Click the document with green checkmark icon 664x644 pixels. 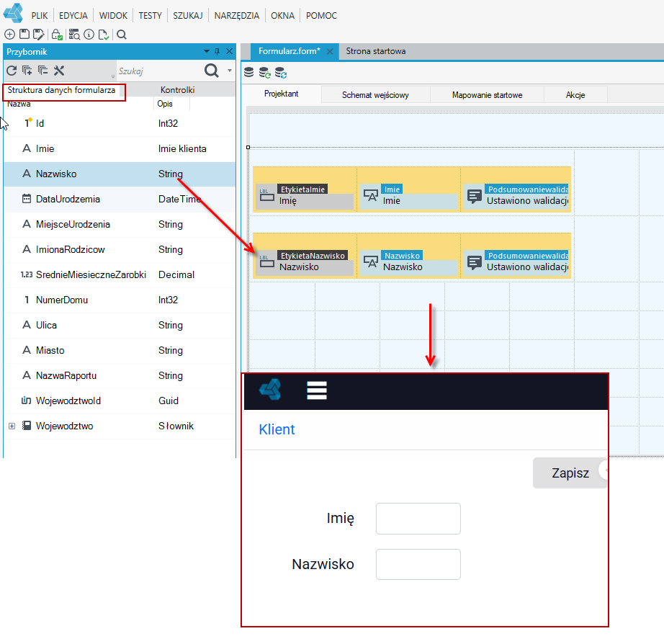[x=104, y=35]
